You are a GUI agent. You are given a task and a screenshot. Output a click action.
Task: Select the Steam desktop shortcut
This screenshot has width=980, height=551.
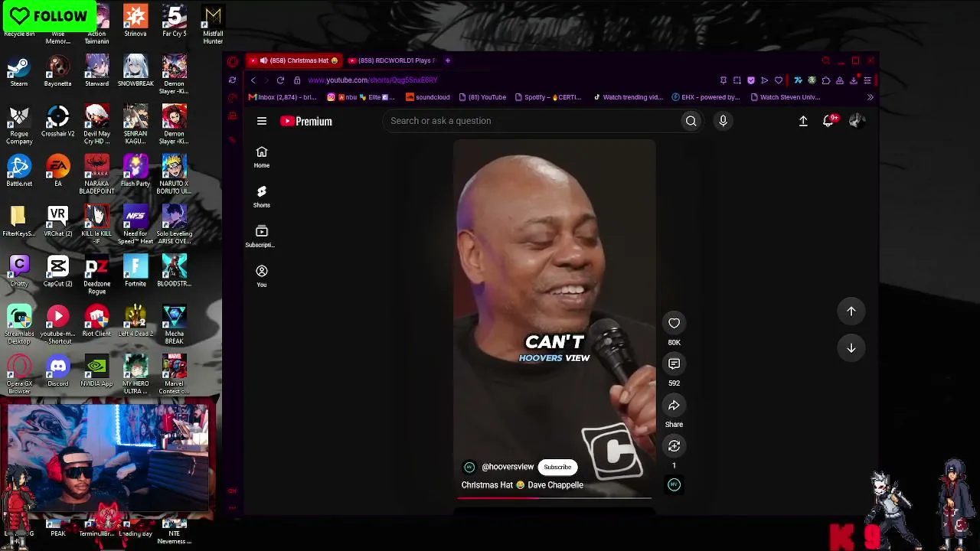tap(19, 72)
